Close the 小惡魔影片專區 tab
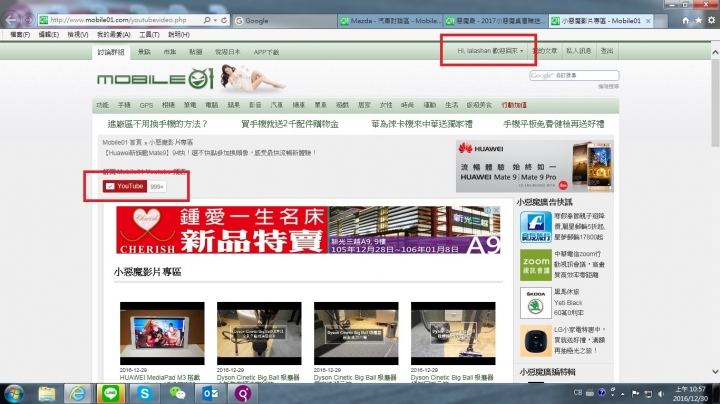This screenshot has width=720, height=404. pyautogui.click(x=648, y=21)
